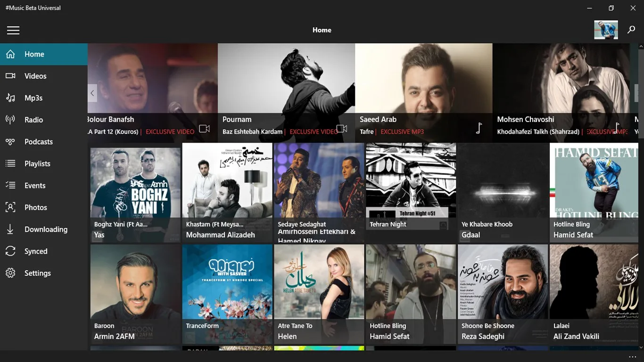Screen dimensions: 644x362
Task: Click the Home icon in sidebar
Action: tap(10, 54)
